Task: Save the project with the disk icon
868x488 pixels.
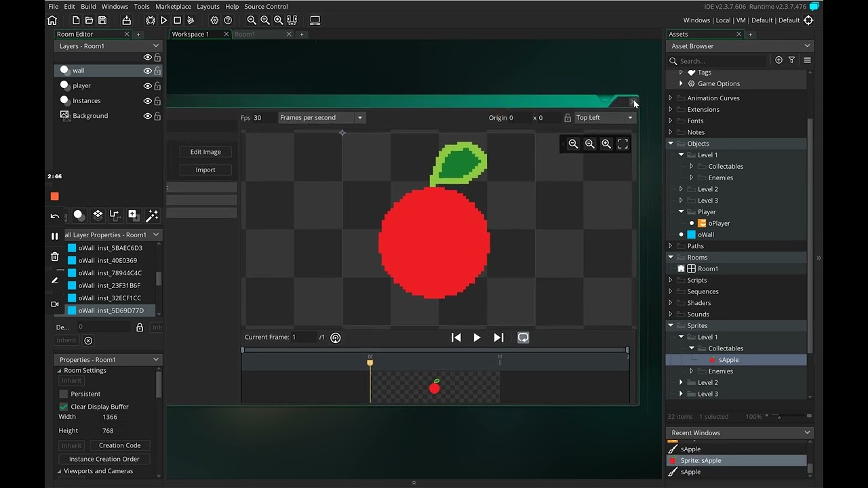Action: click(102, 20)
